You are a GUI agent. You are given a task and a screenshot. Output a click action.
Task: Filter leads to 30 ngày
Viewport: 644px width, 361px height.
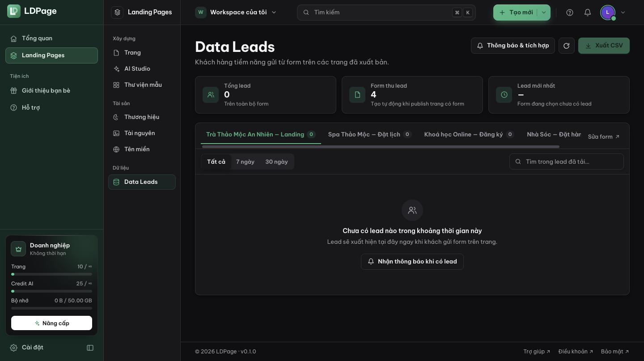[276, 162]
